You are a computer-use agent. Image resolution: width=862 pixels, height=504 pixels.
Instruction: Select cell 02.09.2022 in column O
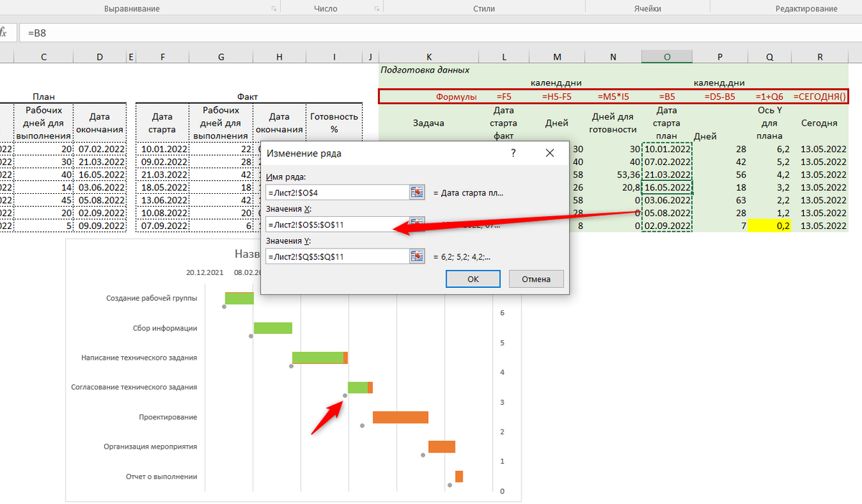click(667, 225)
